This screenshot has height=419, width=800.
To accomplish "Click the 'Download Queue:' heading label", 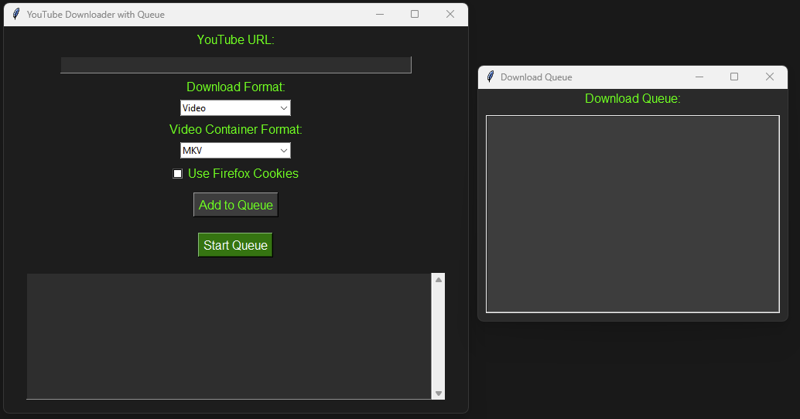I will point(633,98).
